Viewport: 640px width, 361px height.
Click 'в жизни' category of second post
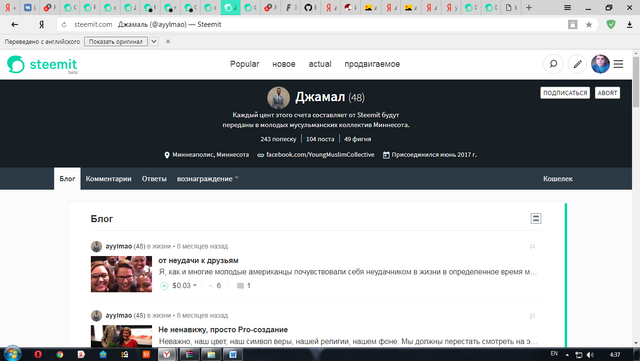159,316
